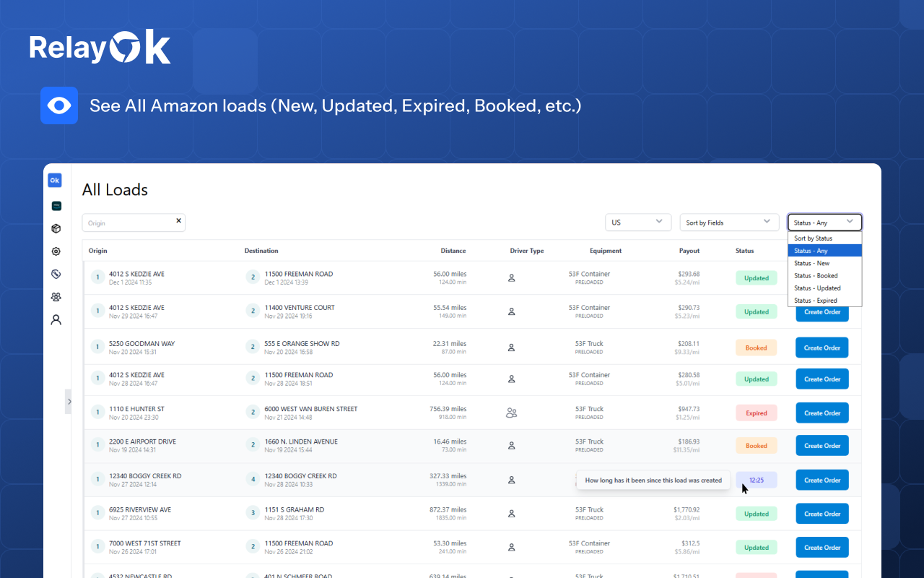Click the 12:25 age badge in the BOGGY CREEK row

[757, 480]
